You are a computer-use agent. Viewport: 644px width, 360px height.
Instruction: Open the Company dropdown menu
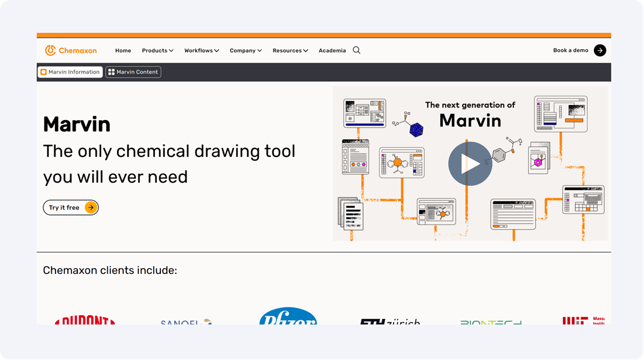(x=246, y=51)
